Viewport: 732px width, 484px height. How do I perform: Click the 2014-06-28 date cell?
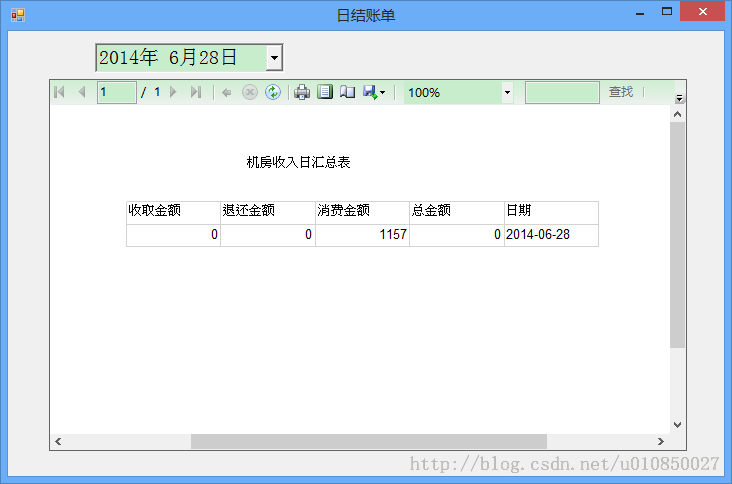pos(551,235)
